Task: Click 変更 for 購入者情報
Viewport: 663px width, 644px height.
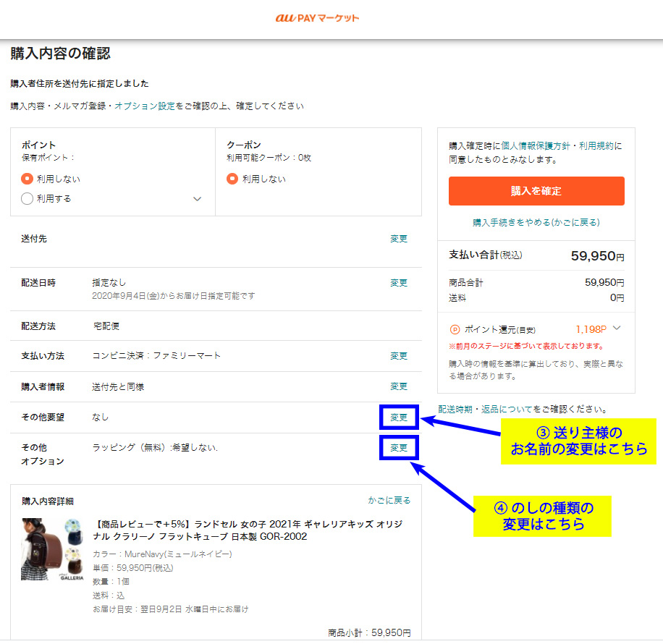Action: (x=399, y=386)
